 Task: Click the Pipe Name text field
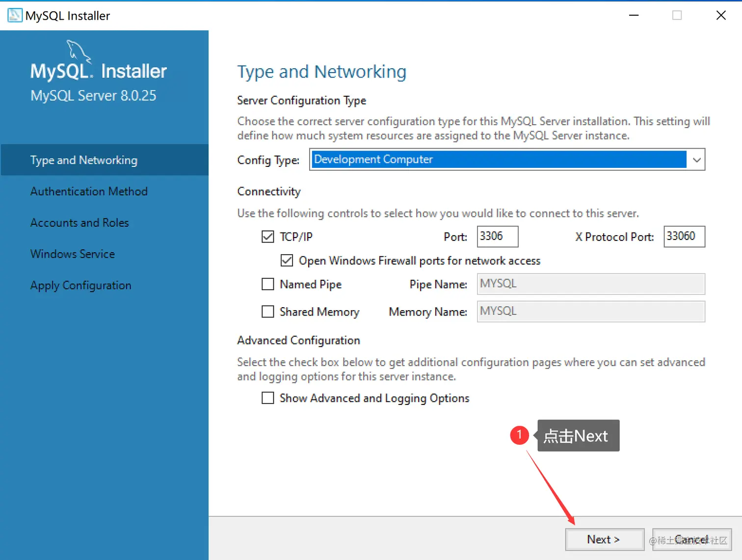click(591, 284)
